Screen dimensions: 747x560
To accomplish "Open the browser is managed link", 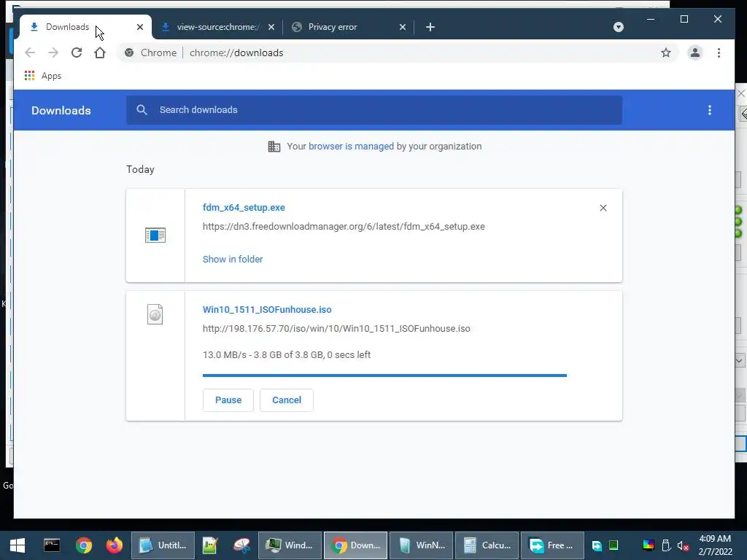I will tap(351, 146).
